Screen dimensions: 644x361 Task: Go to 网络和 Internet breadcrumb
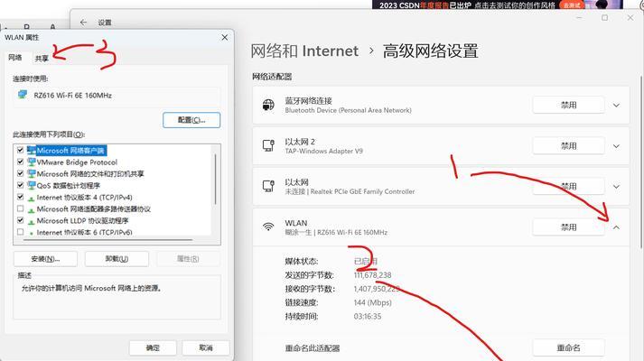[x=304, y=51]
